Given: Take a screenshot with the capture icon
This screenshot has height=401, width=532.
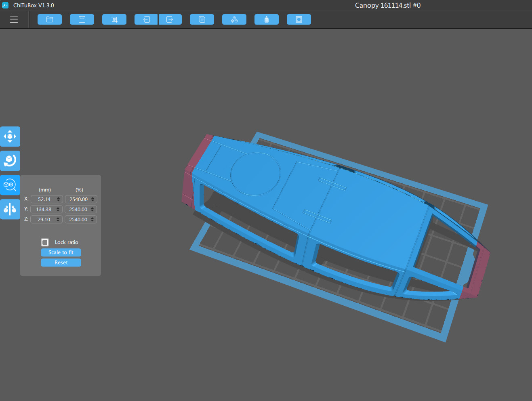Looking at the screenshot, I should pos(114,19).
